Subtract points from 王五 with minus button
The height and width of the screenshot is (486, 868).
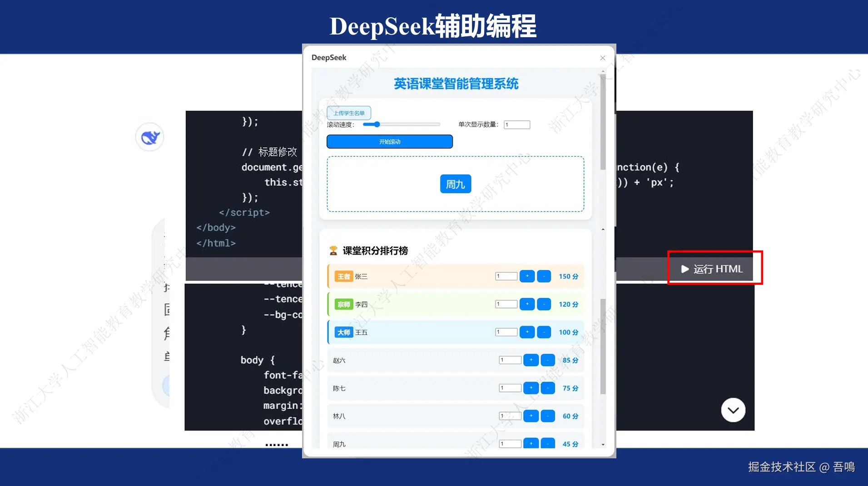click(544, 332)
